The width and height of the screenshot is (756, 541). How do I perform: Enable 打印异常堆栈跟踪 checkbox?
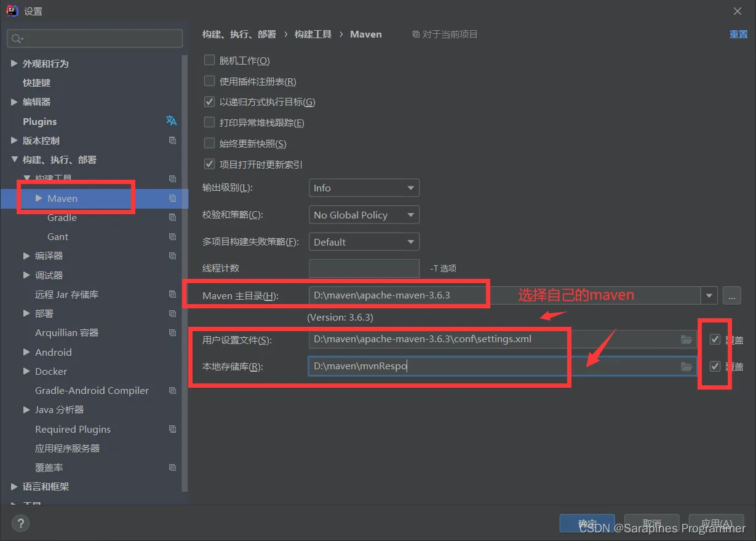[209, 122]
